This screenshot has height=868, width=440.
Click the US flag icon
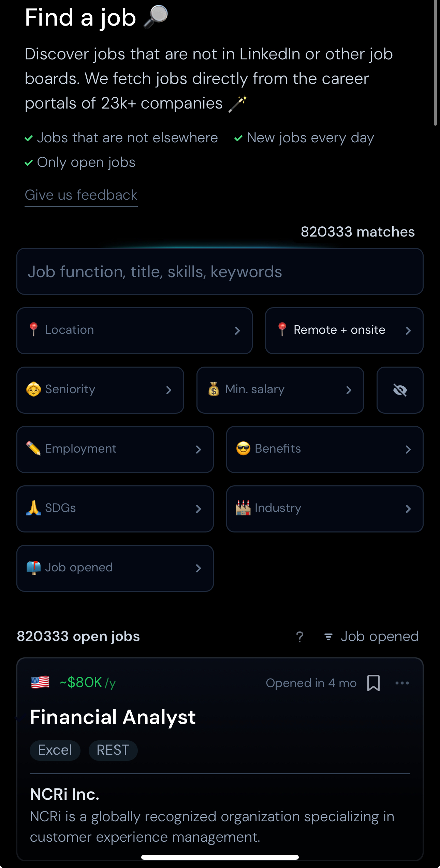pos(40,683)
